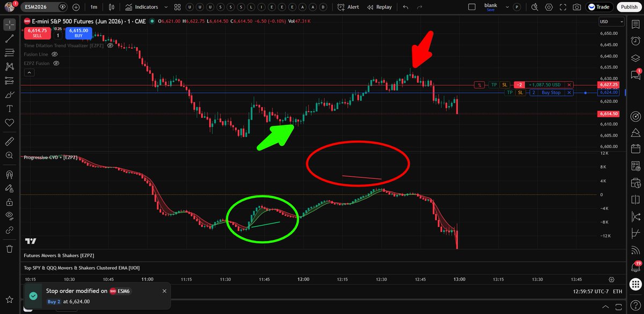
Task: Start bar Replay mode
Action: [x=380, y=7]
